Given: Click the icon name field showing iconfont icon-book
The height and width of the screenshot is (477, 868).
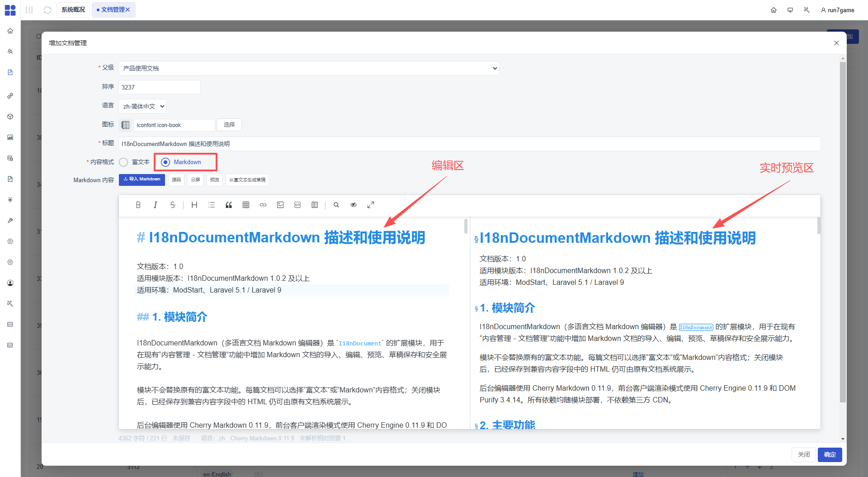Looking at the screenshot, I should click(174, 125).
